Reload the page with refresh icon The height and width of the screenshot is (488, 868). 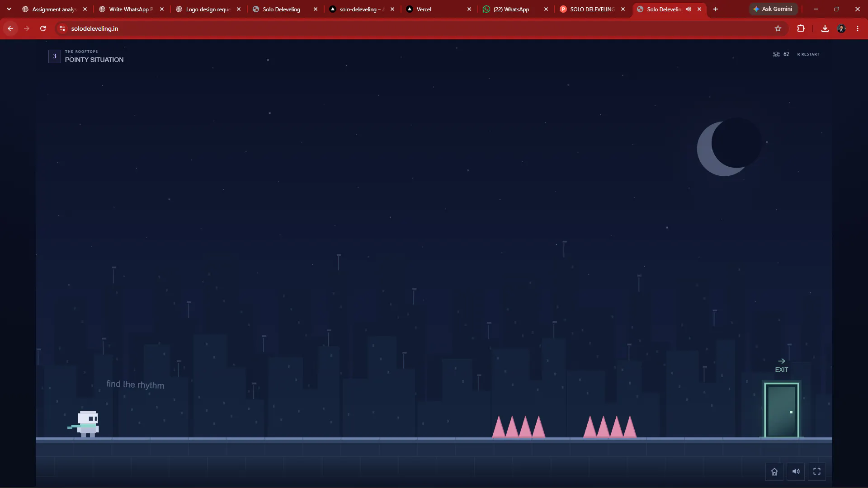click(x=43, y=28)
